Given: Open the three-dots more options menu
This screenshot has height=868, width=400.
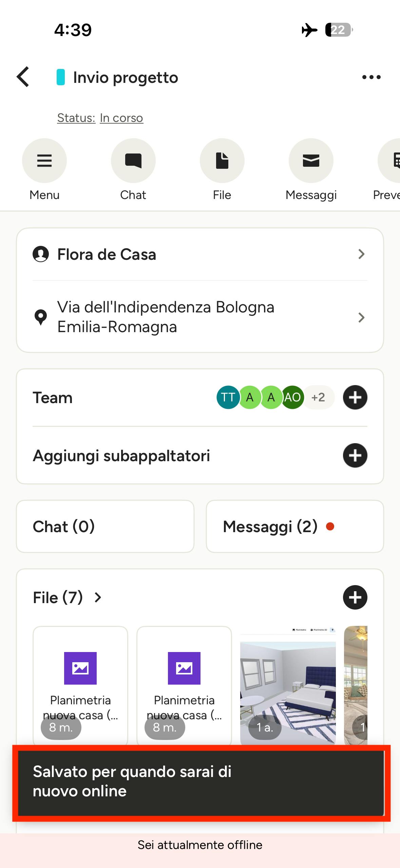Looking at the screenshot, I should (371, 77).
